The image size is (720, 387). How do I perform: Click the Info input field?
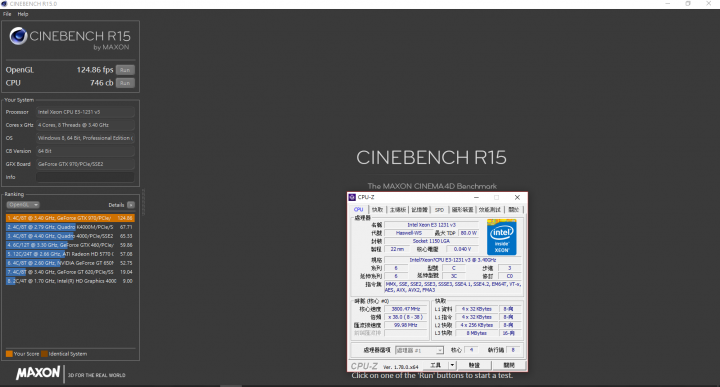(x=85, y=177)
